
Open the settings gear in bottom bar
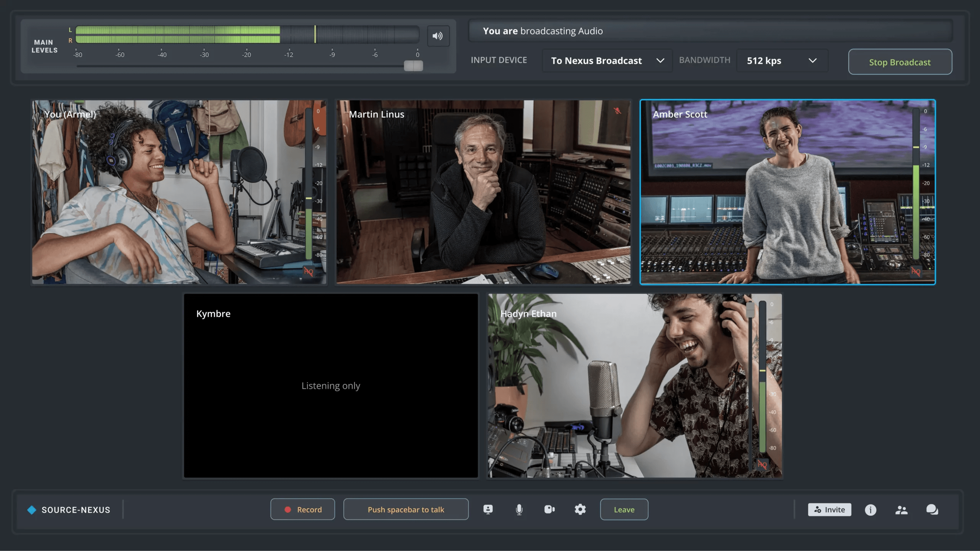[580, 509]
